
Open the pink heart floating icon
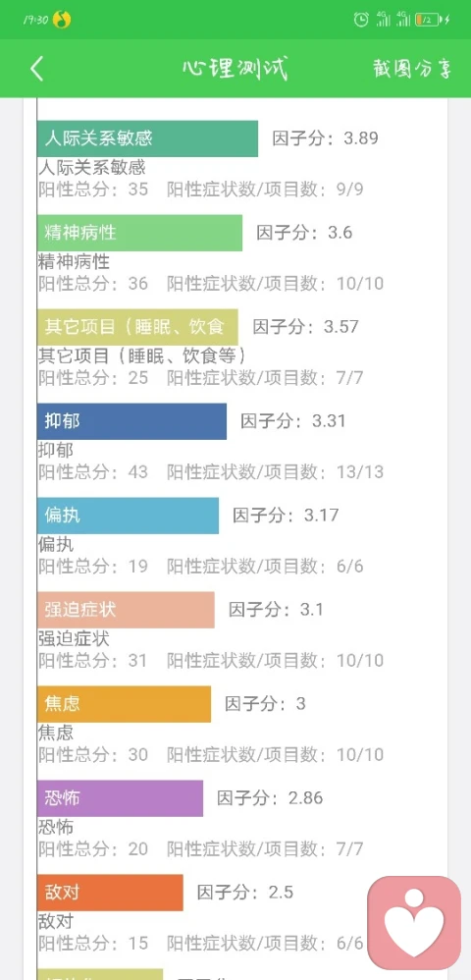(x=414, y=923)
